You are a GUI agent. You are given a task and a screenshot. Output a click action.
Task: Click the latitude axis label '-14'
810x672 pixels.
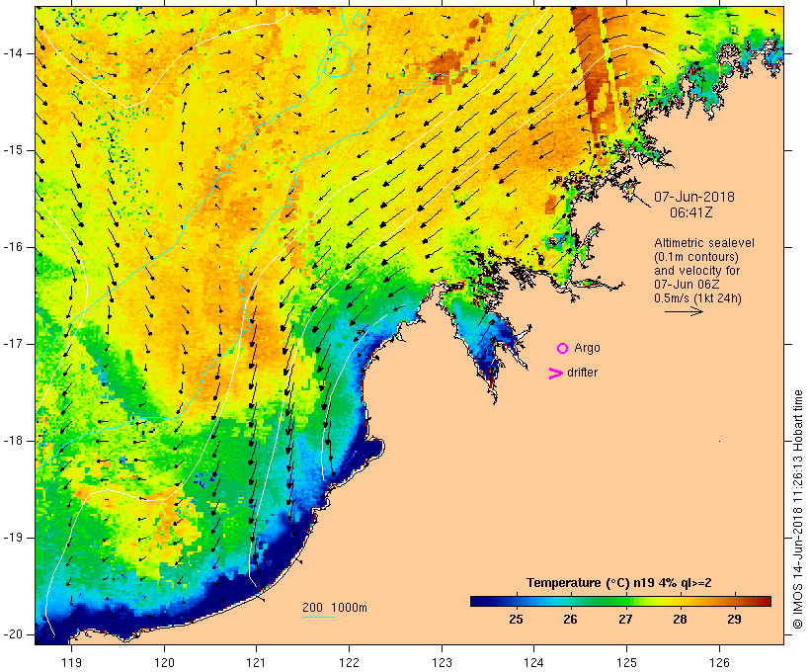[x=13, y=53]
